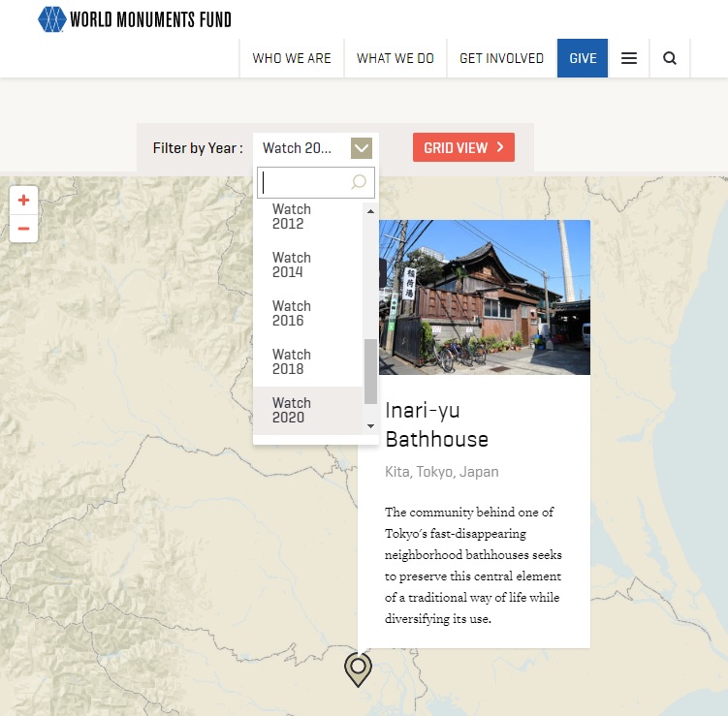Viewport: 728px width, 716px height.
Task: Click the map location pin marker
Action: coord(358,669)
